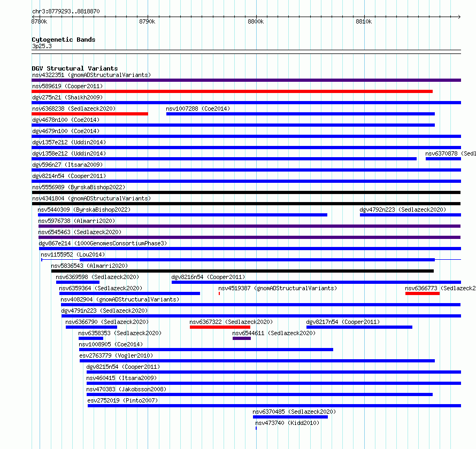Click the Cytogenetic Bands track title

tap(64, 40)
